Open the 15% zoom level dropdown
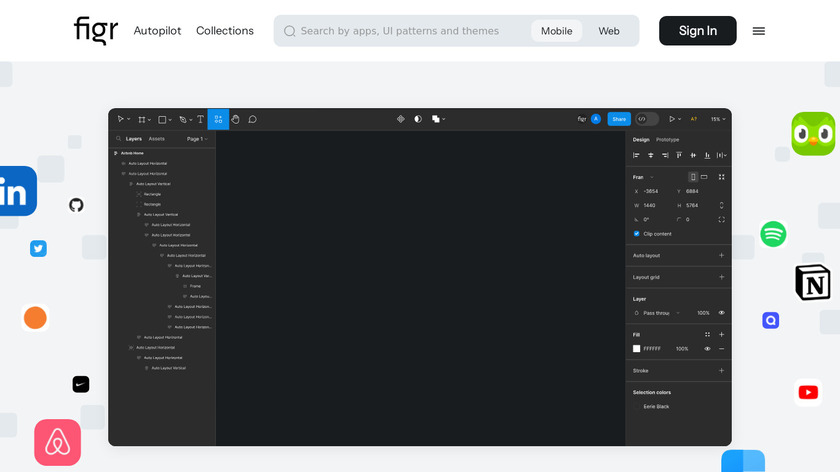Image resolution: width=840 pixels, height=472 pixels. pyautogui.click(x=717, y=119)
